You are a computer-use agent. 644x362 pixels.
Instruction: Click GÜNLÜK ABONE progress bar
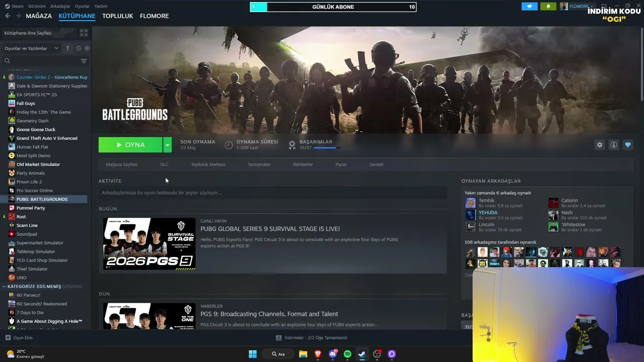(333, 7)
